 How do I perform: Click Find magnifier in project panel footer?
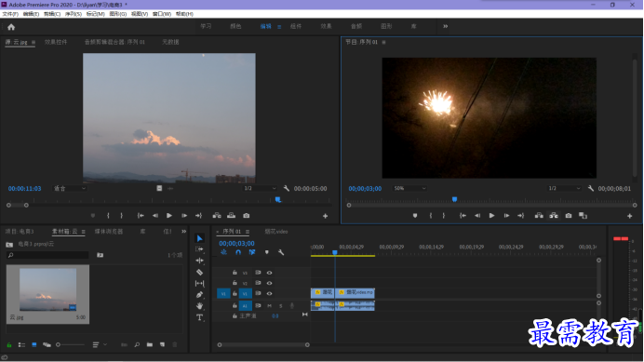[x=137, y=344]
